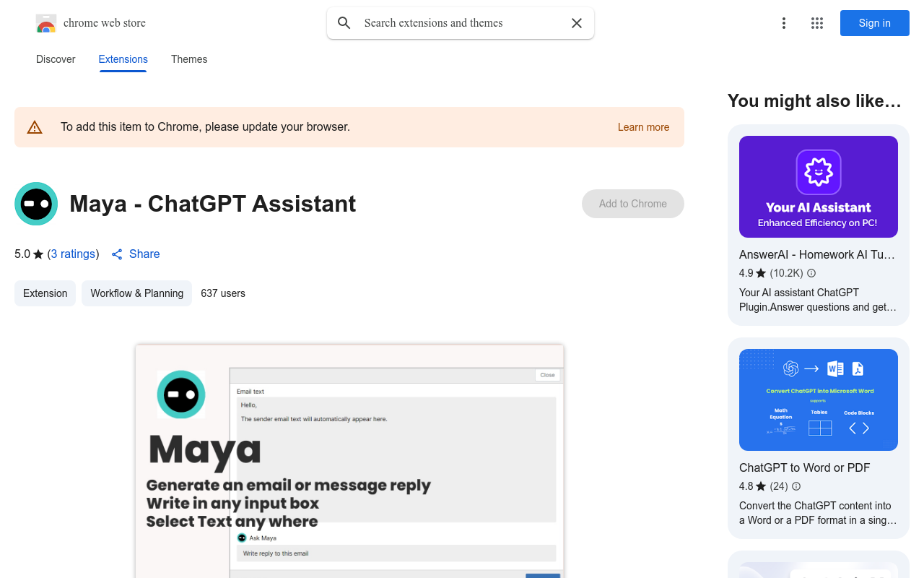Viewport: 924px width, 578px height.
Task: Click the You might also like heading
Action: (814, 101)
